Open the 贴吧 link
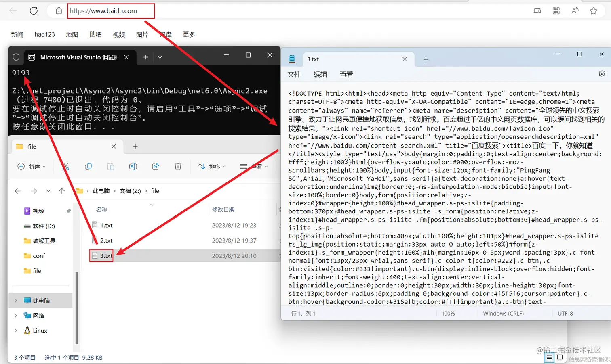 pyautogui.click(x=95, y=35)
